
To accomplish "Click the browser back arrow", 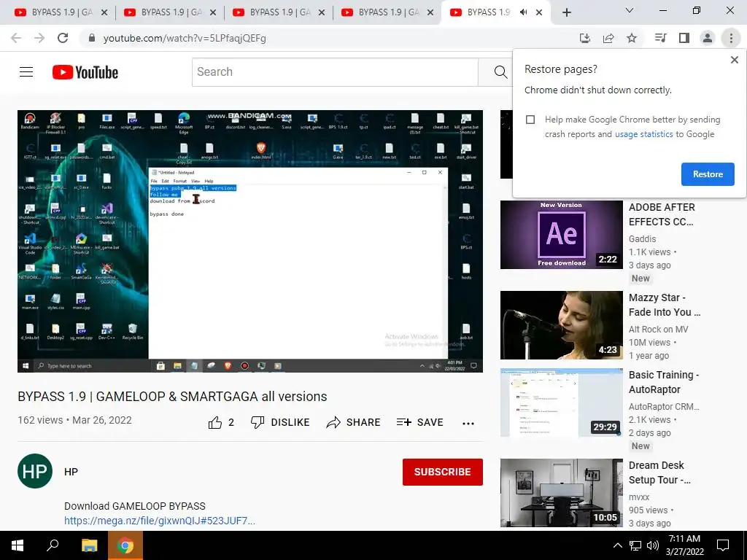I will tap(16, 38).
